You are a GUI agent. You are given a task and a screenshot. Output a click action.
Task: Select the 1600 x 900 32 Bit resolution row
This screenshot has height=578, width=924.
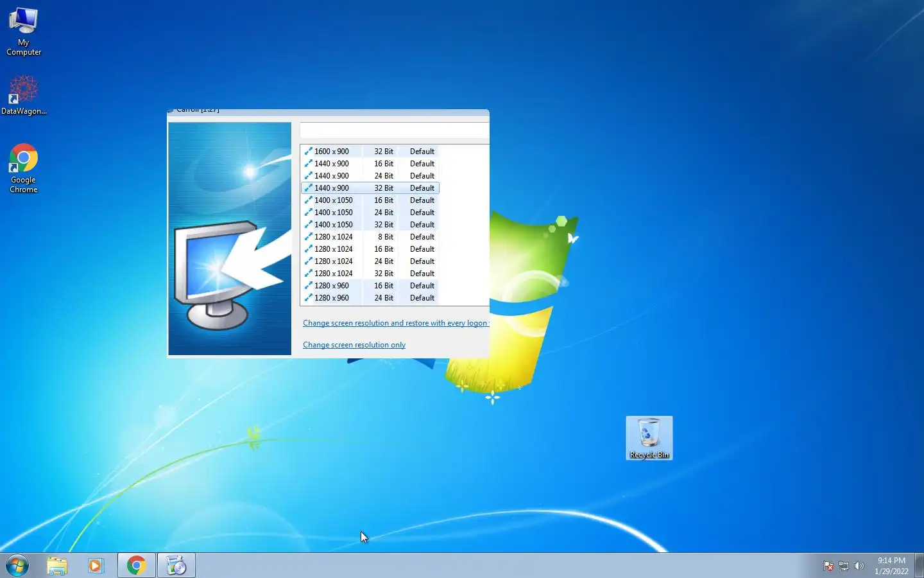tap(370, 152)
